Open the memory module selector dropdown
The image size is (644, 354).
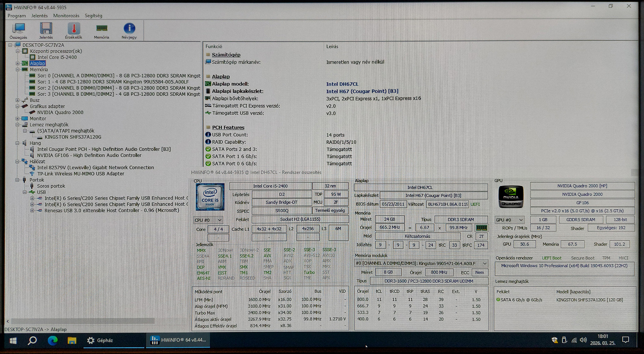tap(421, 263)
